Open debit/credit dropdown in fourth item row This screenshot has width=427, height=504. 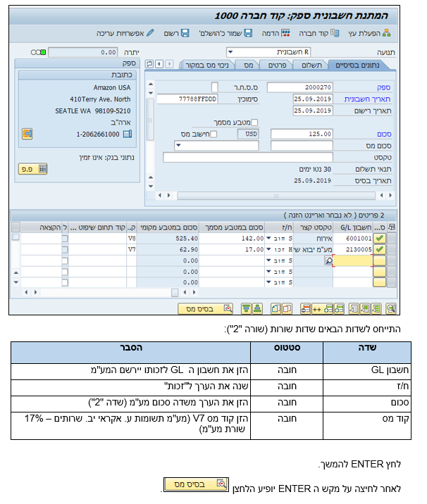(x=268, y=272)
